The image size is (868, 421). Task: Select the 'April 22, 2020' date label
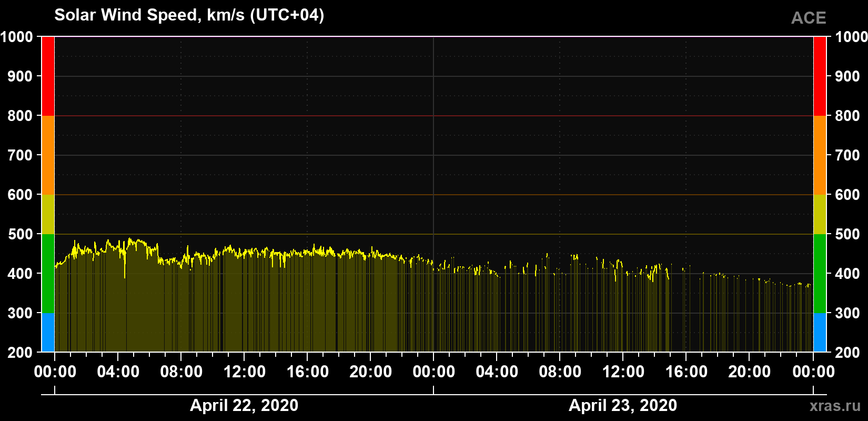(244, 405)
